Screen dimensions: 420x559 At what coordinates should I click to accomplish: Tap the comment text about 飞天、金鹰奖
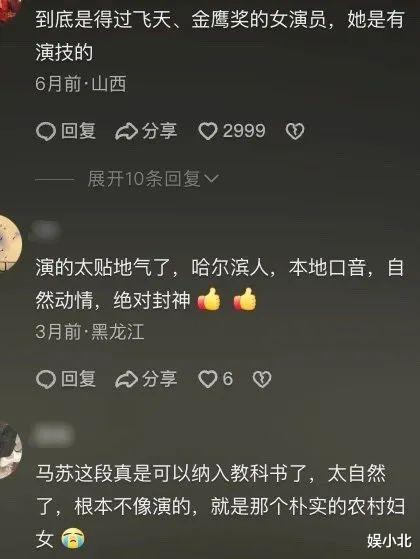[220, 35]
